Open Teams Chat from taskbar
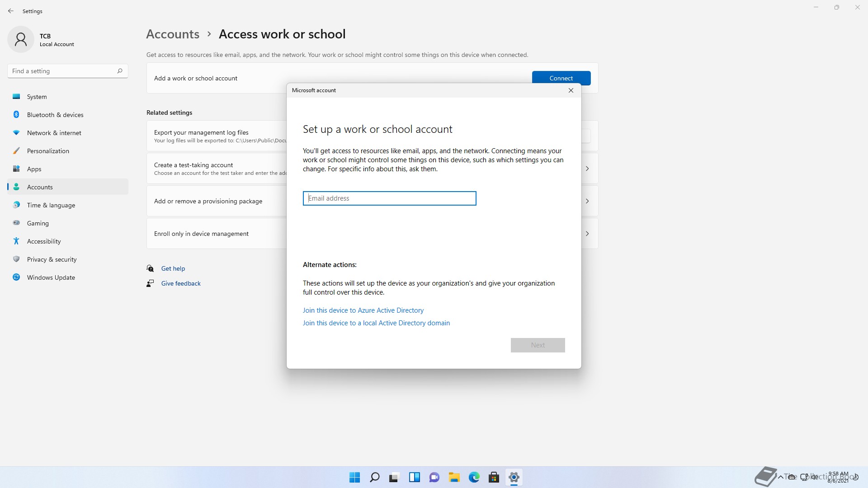868x488 pixels. [x=434, y=477]
